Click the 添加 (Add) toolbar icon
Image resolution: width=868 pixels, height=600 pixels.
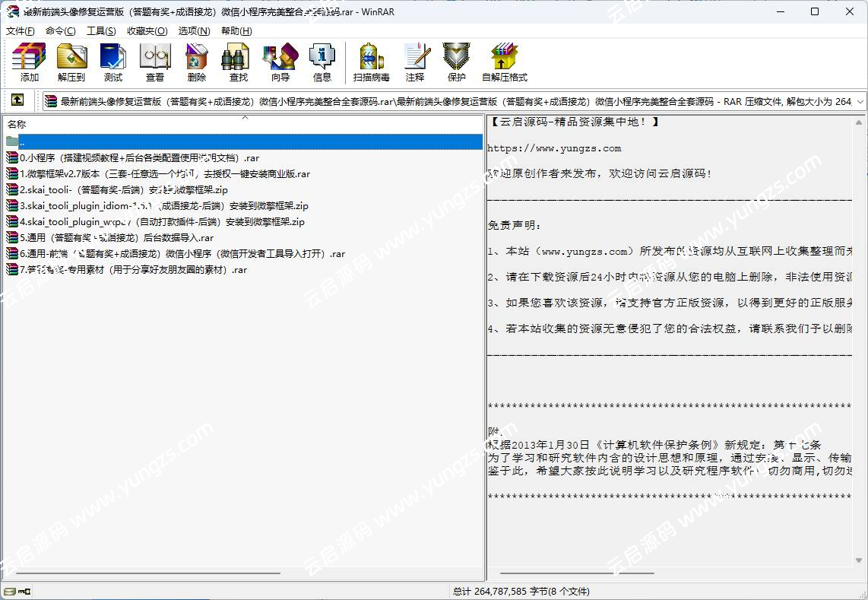tap(28, 61)
